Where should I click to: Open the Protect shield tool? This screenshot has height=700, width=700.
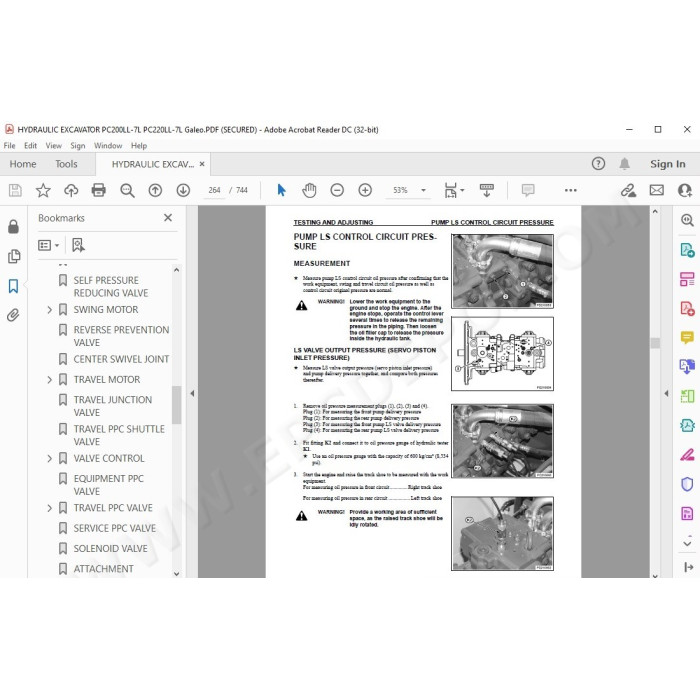click(687, 484)
